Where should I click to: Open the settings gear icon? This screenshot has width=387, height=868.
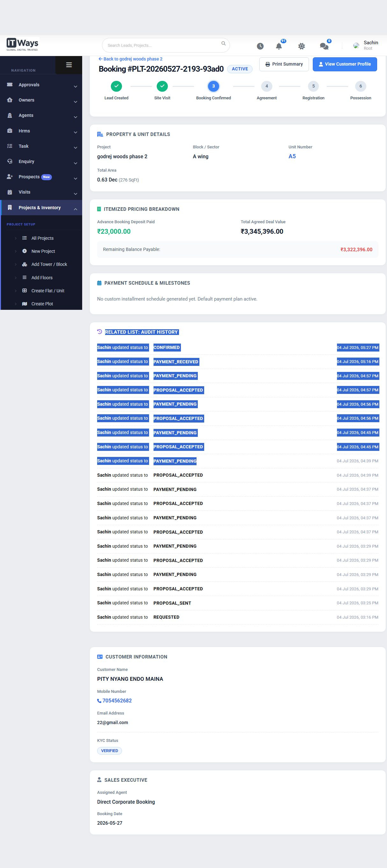pos(301,46)
